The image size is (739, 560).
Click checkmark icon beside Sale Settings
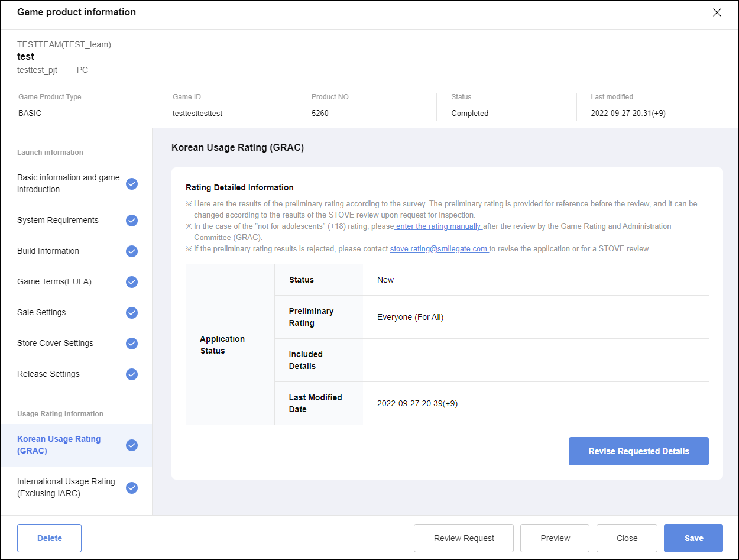(x=132, y=313)
